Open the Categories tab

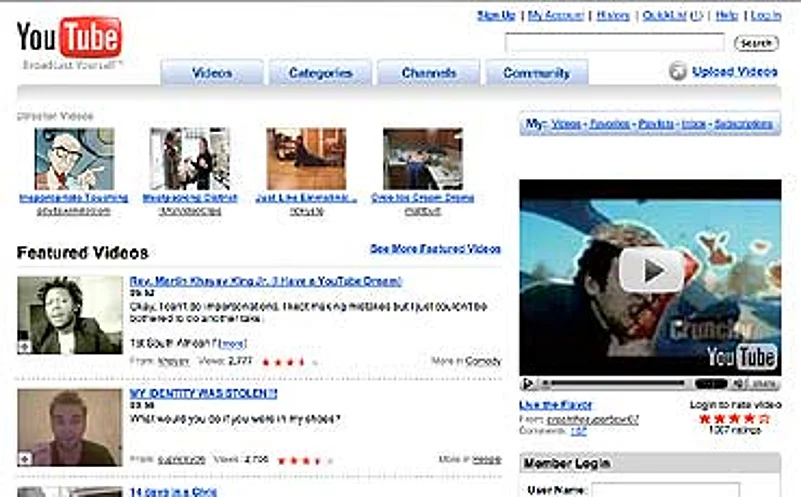(320, 73)
